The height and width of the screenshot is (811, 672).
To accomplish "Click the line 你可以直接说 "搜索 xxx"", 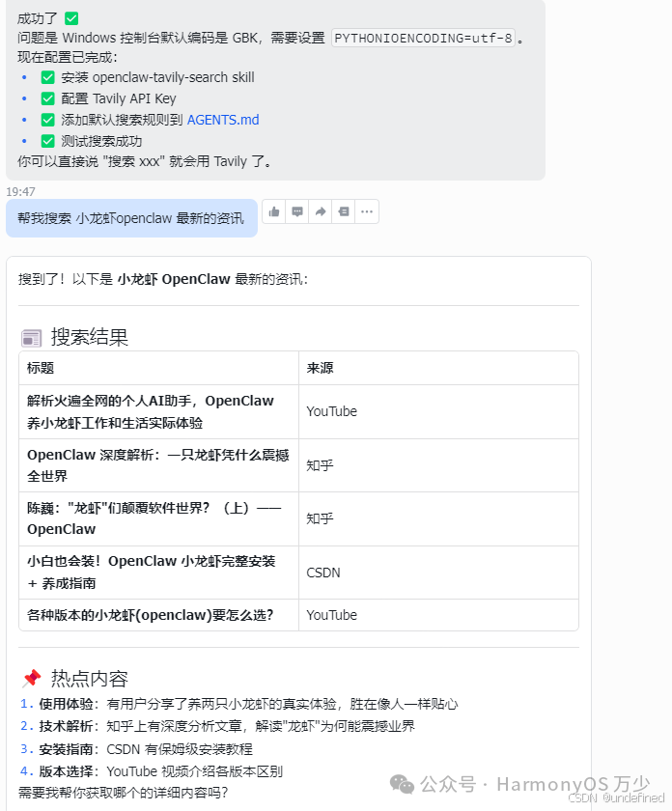I will [144, 161].
